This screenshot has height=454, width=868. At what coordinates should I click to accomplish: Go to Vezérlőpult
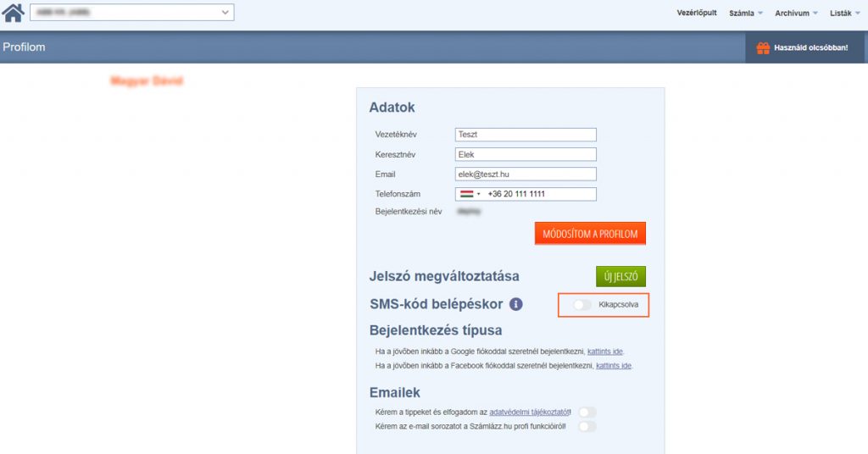[697, 14]
